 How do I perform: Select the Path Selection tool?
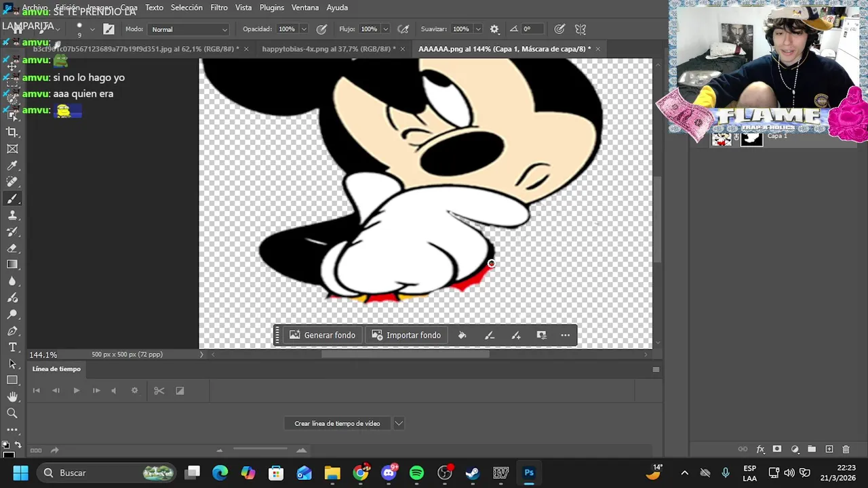pyautogui.click(x=12, y=364)
